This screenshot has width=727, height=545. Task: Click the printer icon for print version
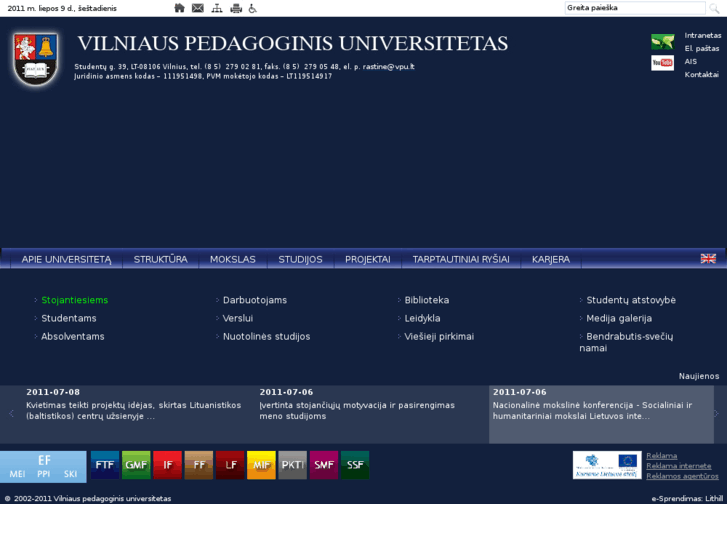pos(236,8)
